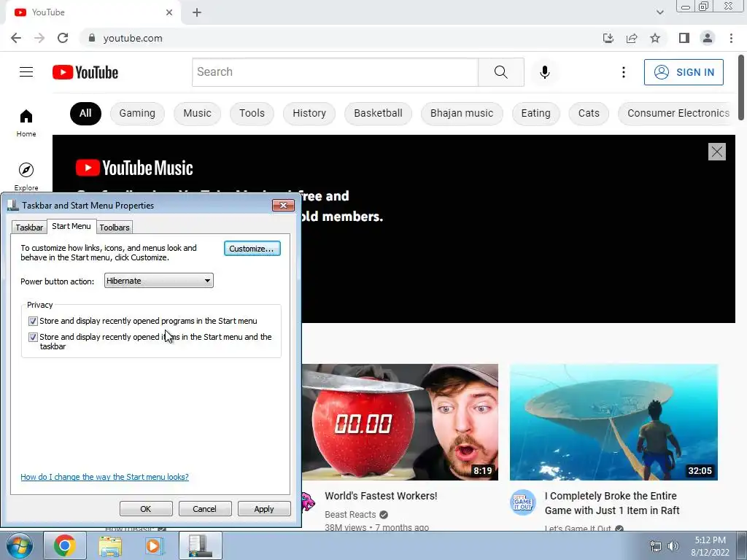Click the network tray icon
747x560 pixels.
[x=656, y=546]
